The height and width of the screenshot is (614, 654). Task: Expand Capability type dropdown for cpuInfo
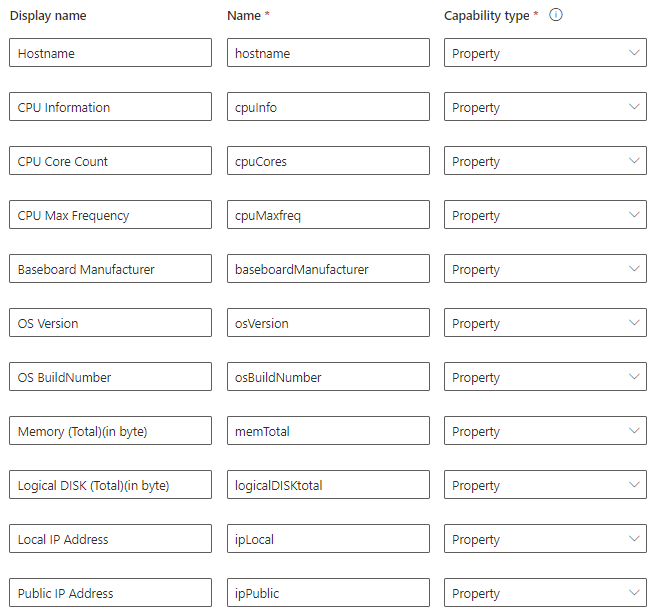545,107
